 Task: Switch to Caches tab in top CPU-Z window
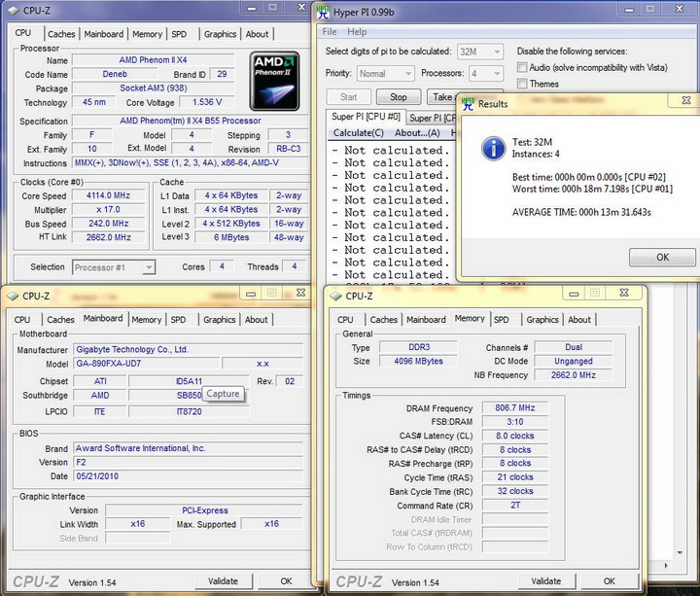(x=61, y=34)
